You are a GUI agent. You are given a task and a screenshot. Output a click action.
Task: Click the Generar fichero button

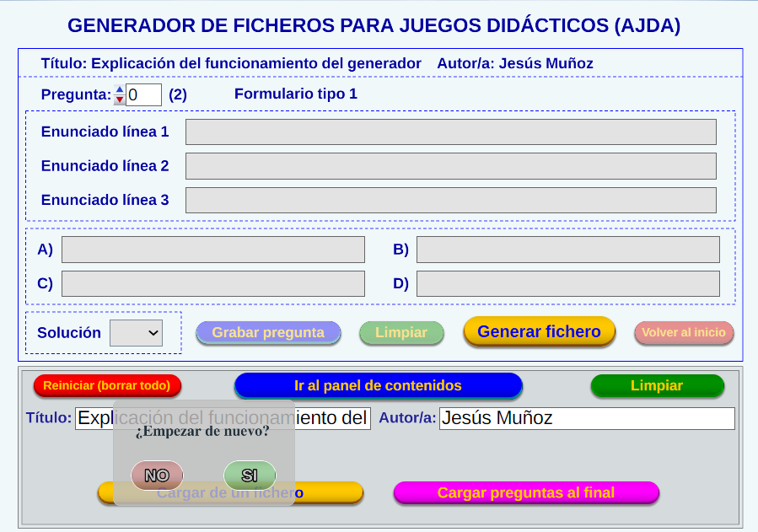point(539,331)
